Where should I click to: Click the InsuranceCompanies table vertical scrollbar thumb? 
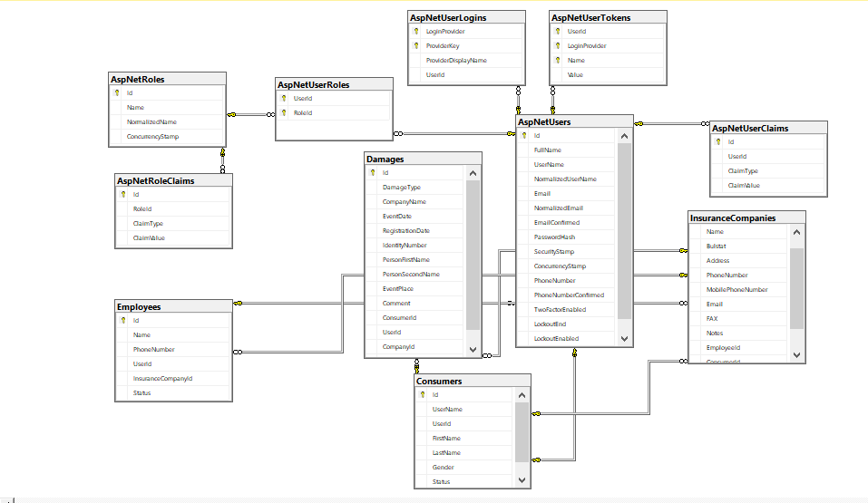(x=796, y=288)
